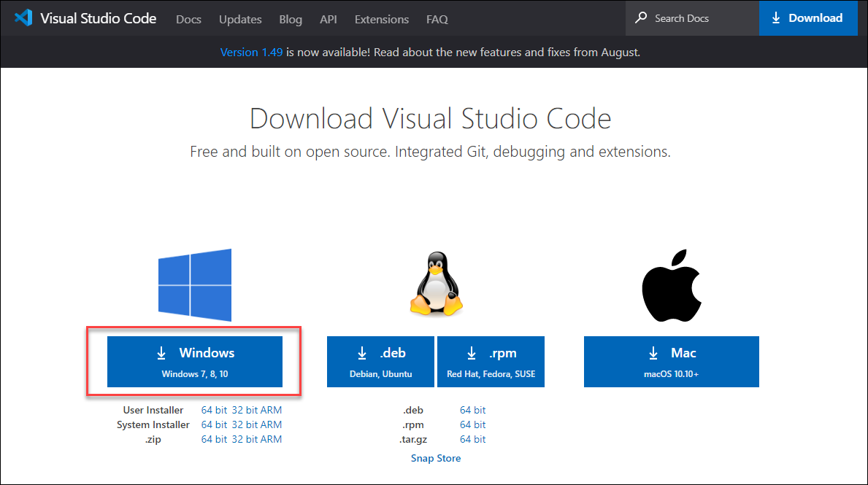This screenshot has width=868, height=485.
Task: Click the 'Visual Studio Code' brand text
Action: coord(98,18)
